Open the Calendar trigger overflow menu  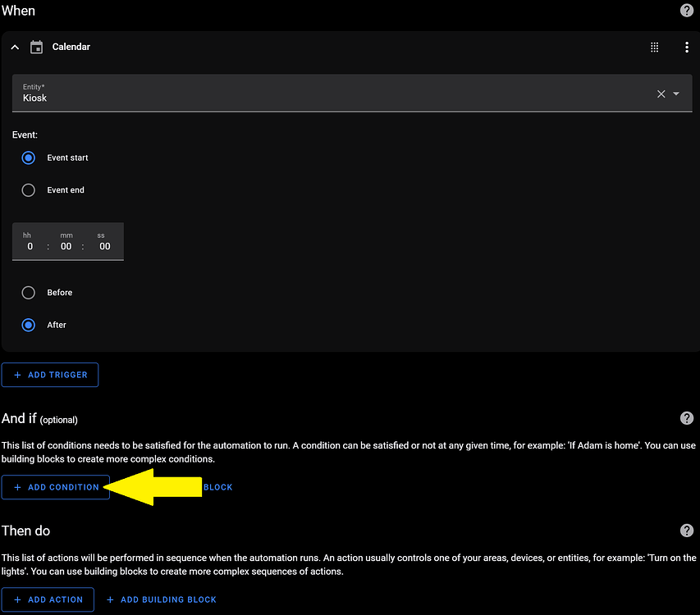point(687,47)
